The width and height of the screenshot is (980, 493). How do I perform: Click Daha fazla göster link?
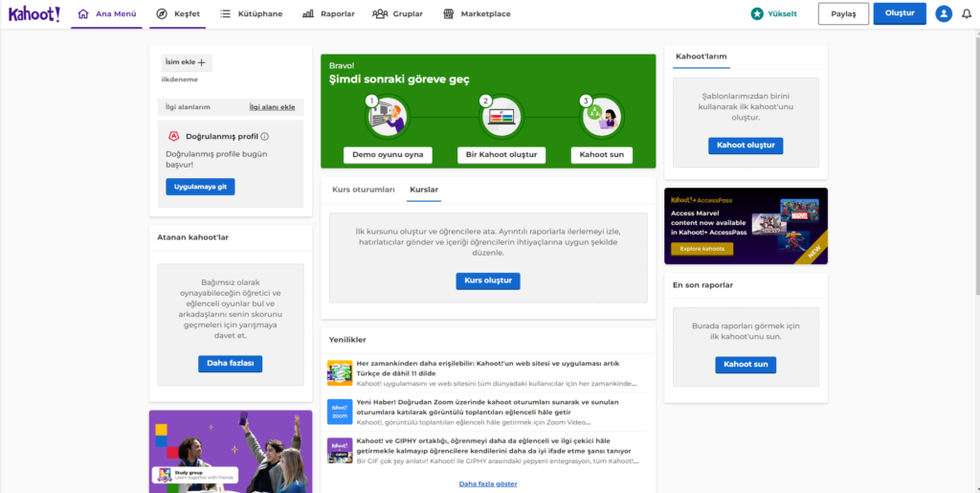[488, 483]
